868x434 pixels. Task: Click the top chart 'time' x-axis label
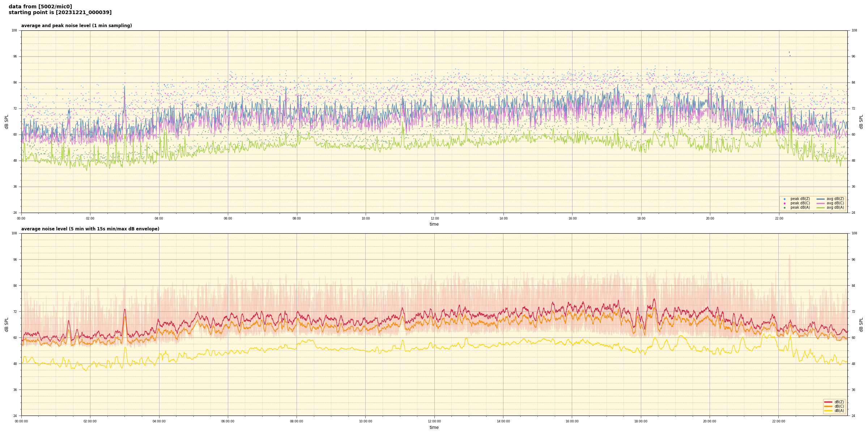(x=434, y=224)
